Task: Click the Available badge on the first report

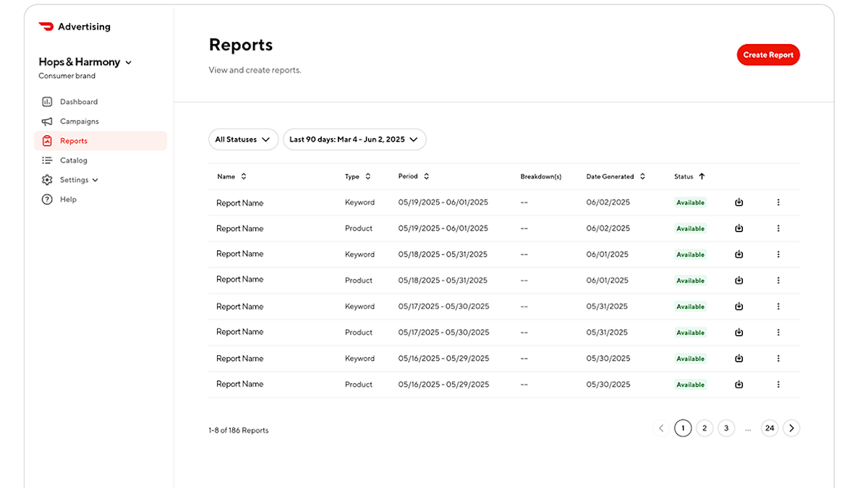Action: point(690,202)
